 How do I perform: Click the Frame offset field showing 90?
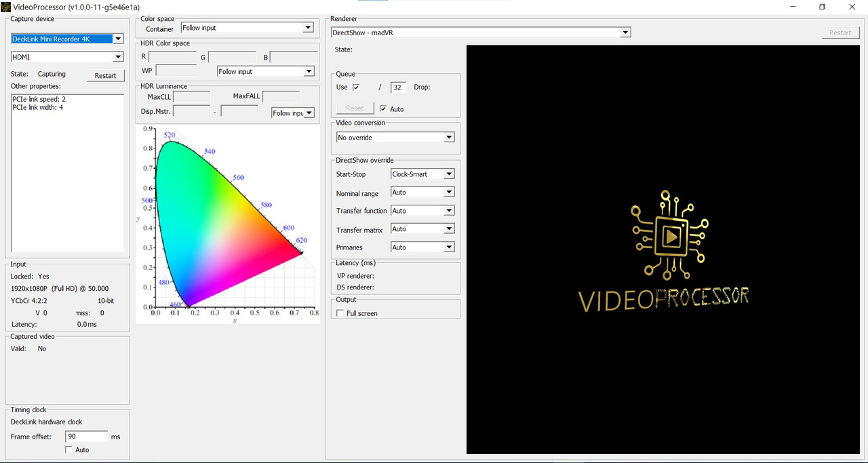click(87, 437)
